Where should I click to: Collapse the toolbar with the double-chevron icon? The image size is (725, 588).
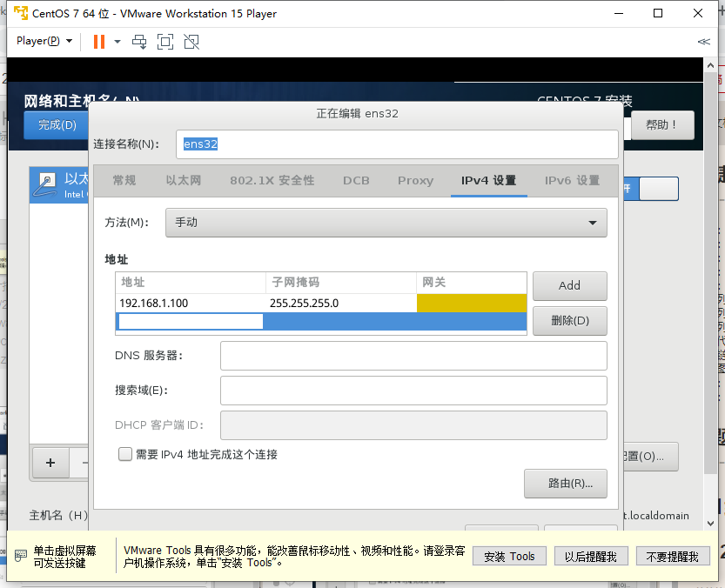pos(703,42)
